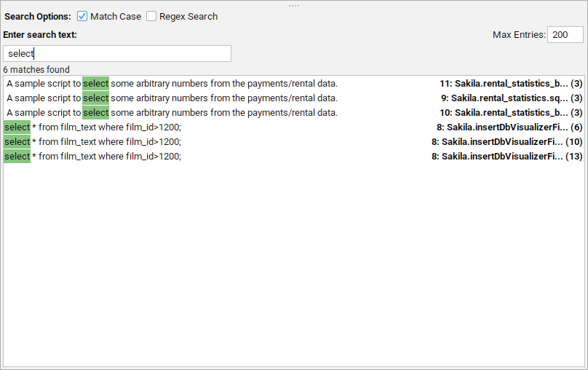This screenshot has height=370, width=588.
Task: Click highlighted 'select' in first result row
Action: click(95, 84)
